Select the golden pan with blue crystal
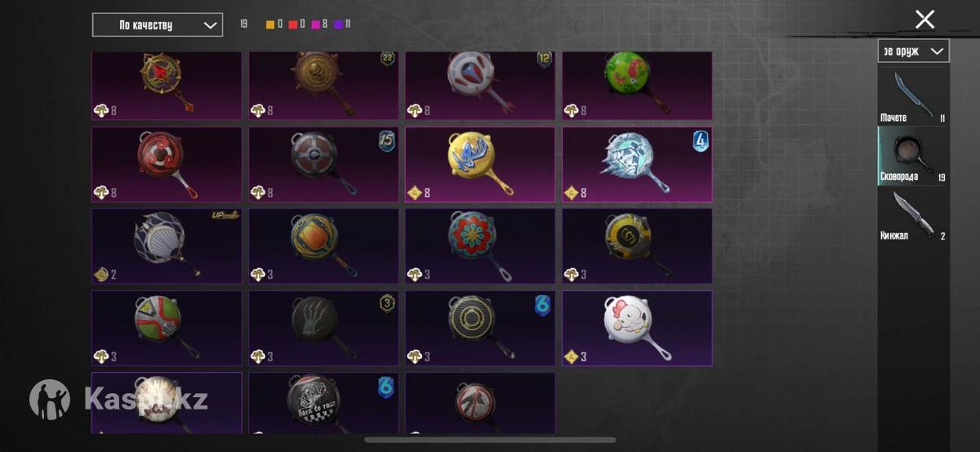Screen dimensions: 980x452 pyautogui.click(x=480, y=164)
